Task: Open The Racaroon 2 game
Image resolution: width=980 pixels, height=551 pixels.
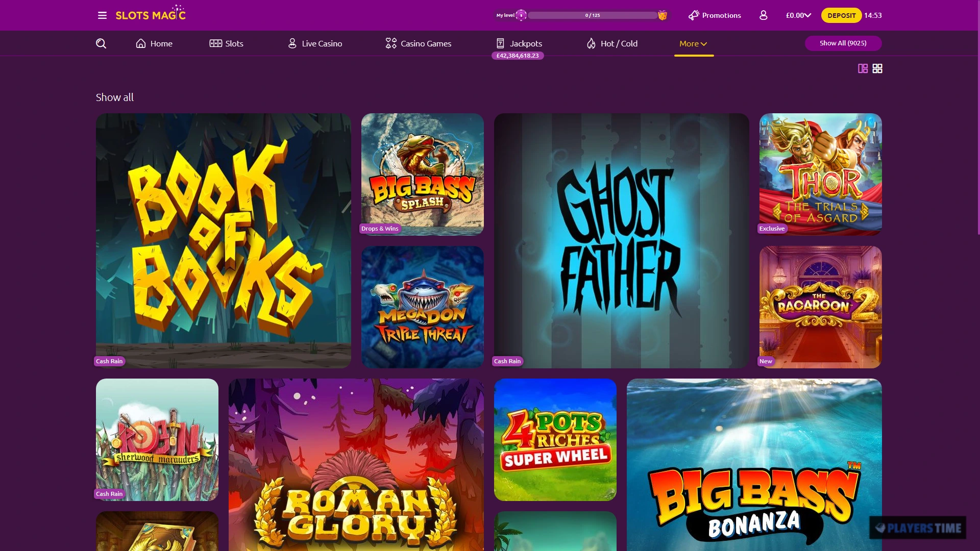Action: click(x=821, y=307)
